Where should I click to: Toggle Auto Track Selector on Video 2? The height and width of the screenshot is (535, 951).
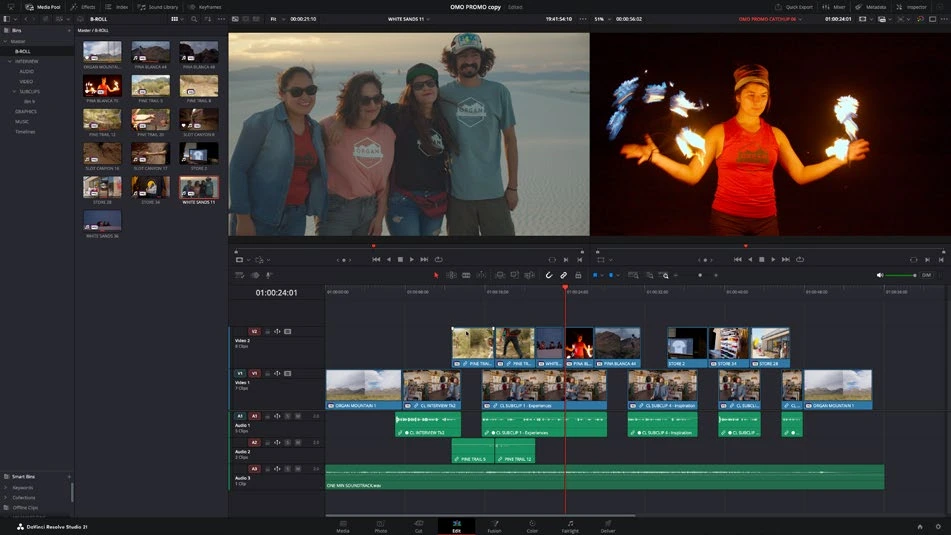tap(277, 332)
